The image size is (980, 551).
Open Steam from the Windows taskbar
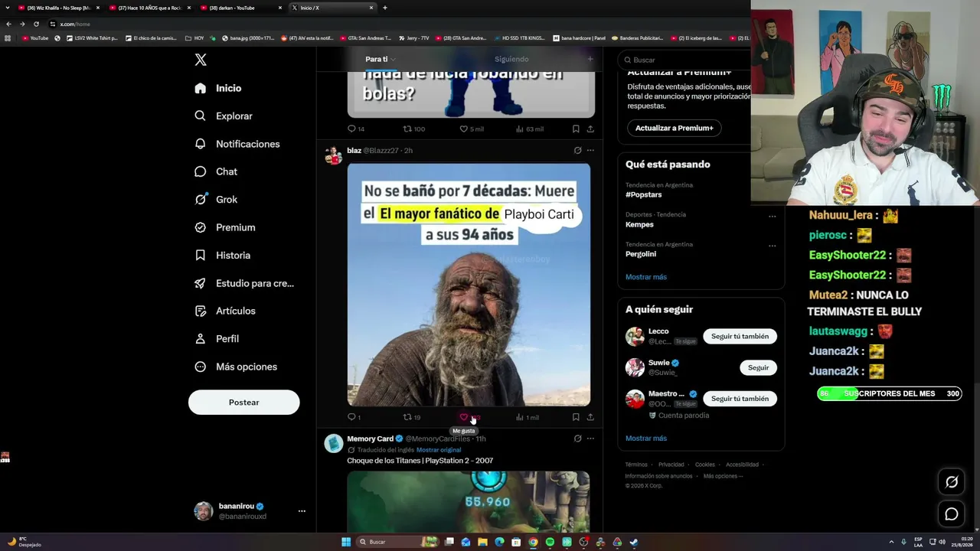pos(634,542)
